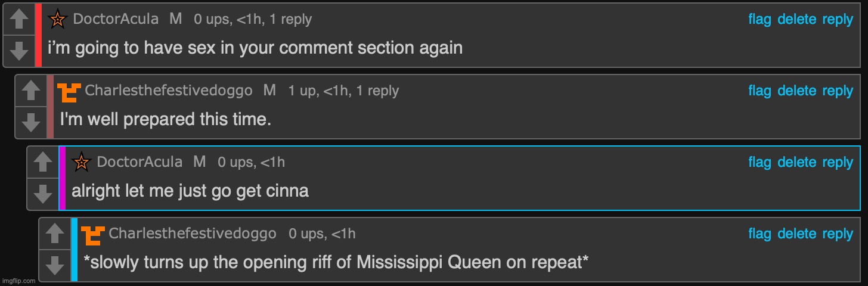Click the red color bar on the top comment
Viewport: 868px width, 286px height.
[38, 35]
